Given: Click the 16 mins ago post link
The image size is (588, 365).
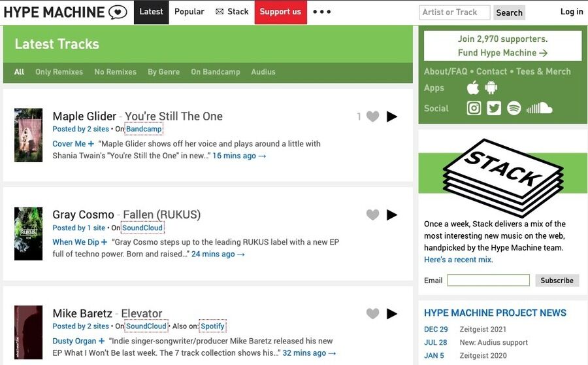Looking at the screenshot, I should 239,156.
